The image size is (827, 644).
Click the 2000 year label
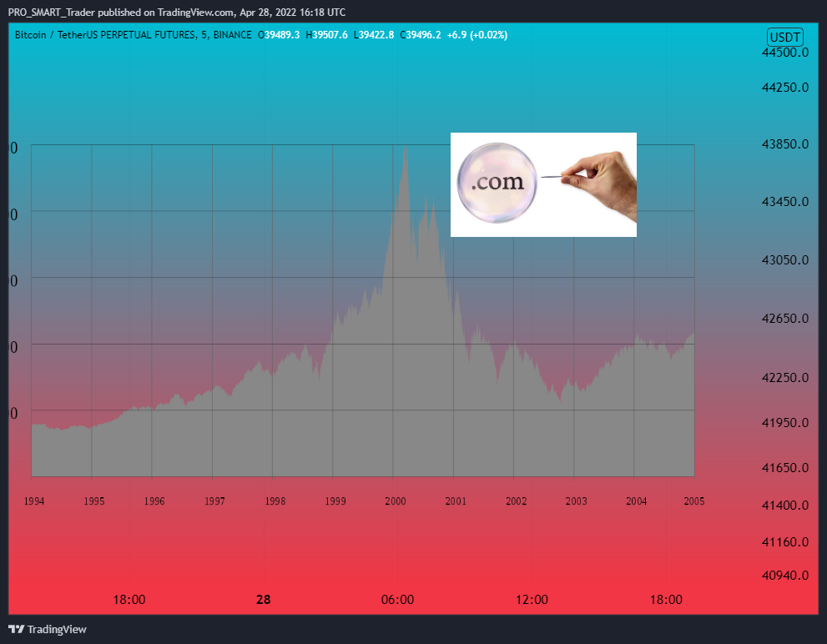click(x=395, y=501)
